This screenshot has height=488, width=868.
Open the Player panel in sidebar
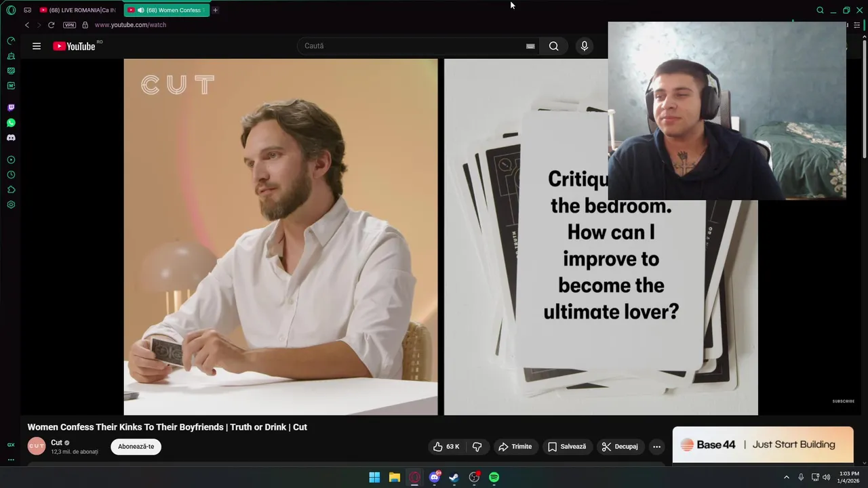click(11, 160)
